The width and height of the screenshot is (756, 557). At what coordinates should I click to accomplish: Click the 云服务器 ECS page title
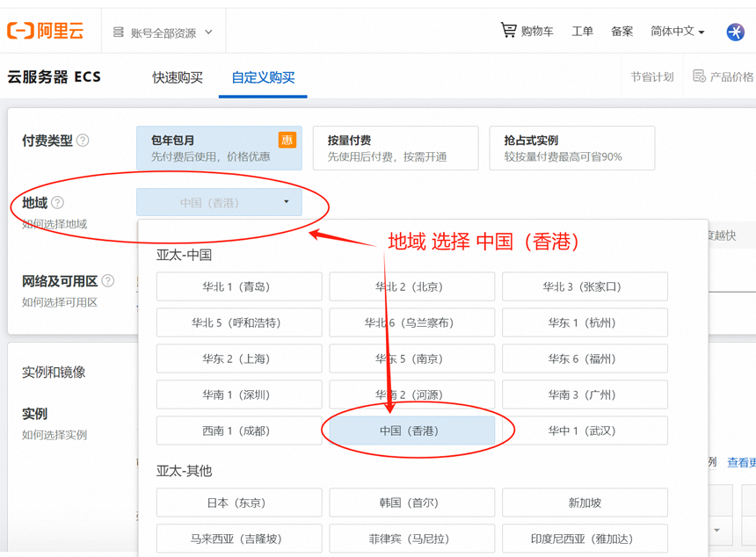(54, 76)
